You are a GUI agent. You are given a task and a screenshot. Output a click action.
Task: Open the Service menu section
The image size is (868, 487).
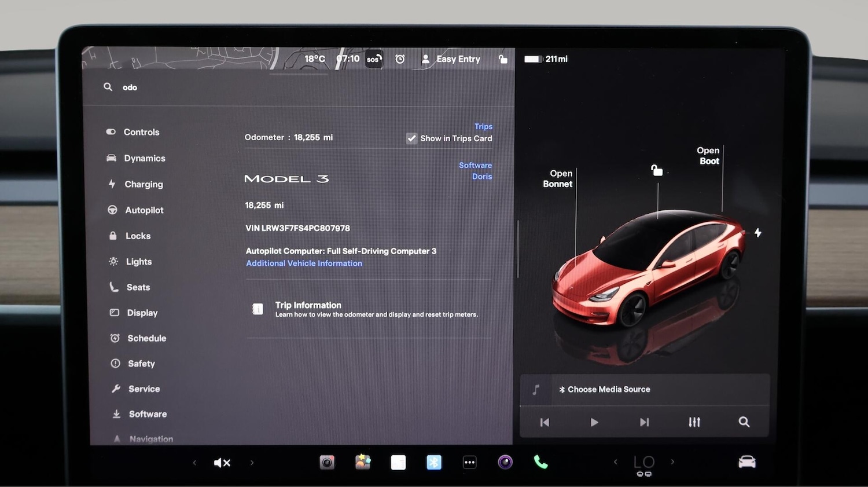[136, 389]
